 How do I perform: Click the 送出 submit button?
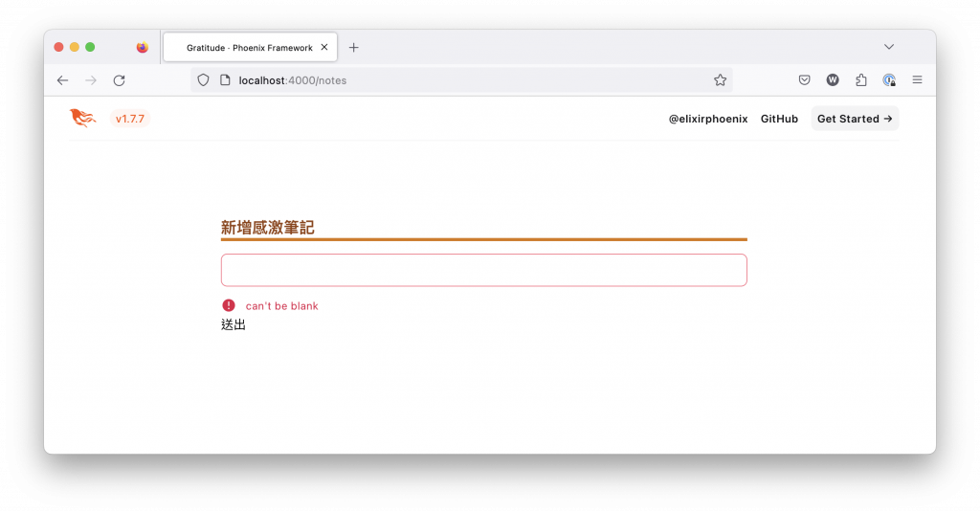pos(234,324)
